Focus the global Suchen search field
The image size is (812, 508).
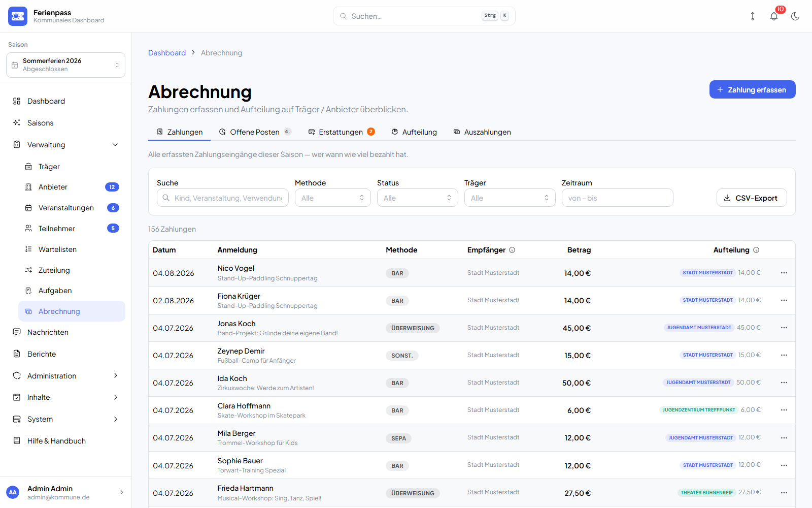pyautogui.click(x=424, y=16)
